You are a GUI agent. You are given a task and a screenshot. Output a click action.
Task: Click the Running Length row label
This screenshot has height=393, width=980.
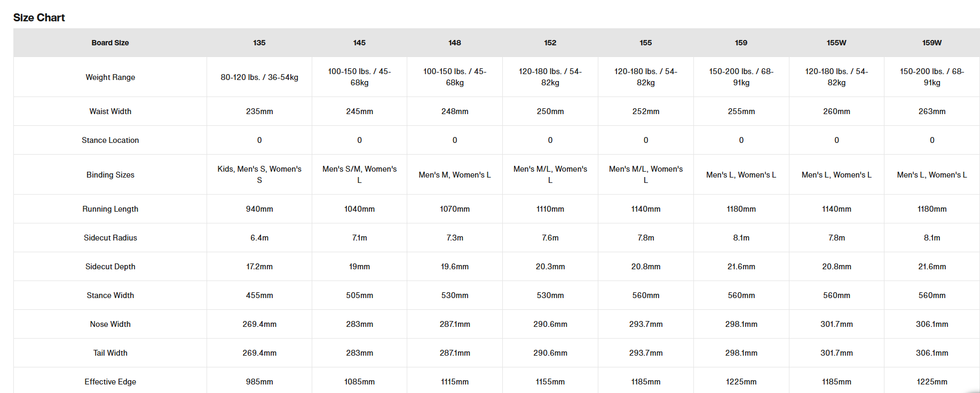pos(110,209)
